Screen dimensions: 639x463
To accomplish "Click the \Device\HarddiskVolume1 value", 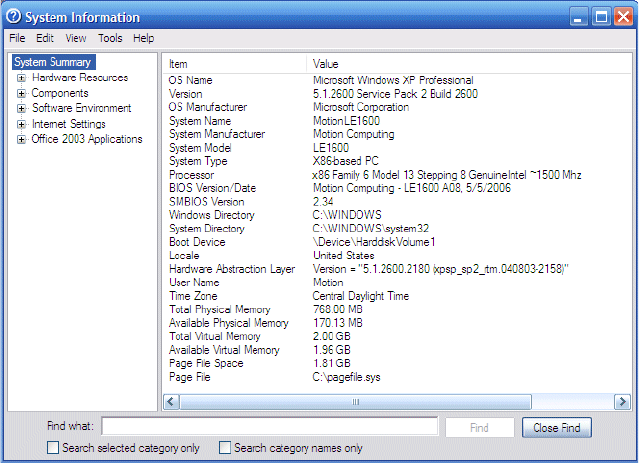I will pyautogui.click(x=374, y=242).
